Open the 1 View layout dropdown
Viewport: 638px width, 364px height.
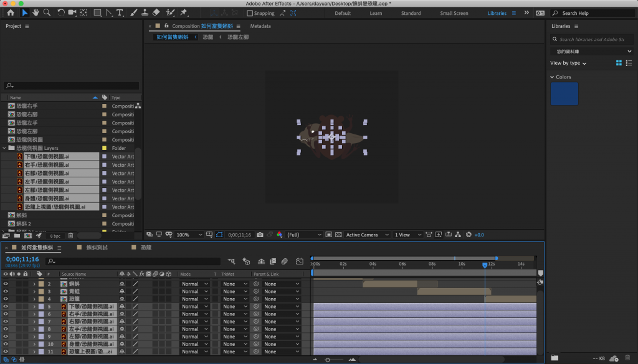coord(408,235)
